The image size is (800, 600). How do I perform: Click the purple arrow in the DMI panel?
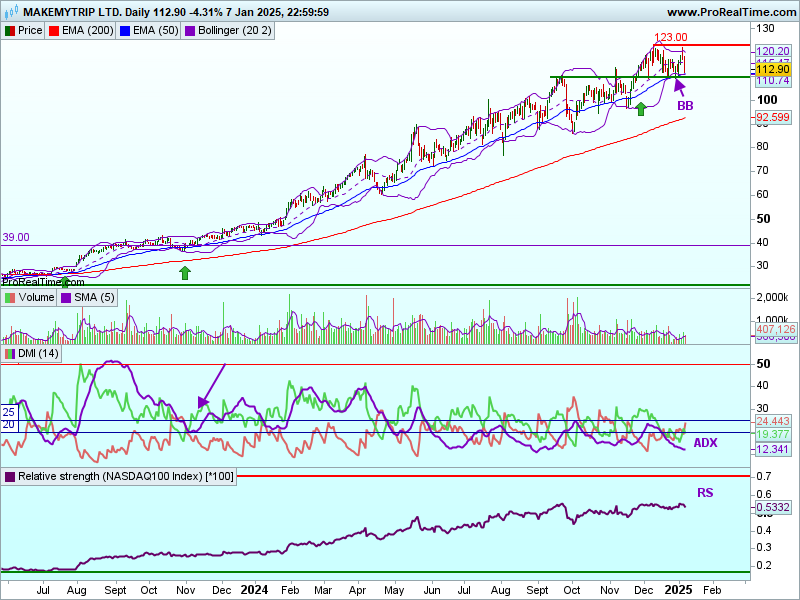(x=210, y=386)
